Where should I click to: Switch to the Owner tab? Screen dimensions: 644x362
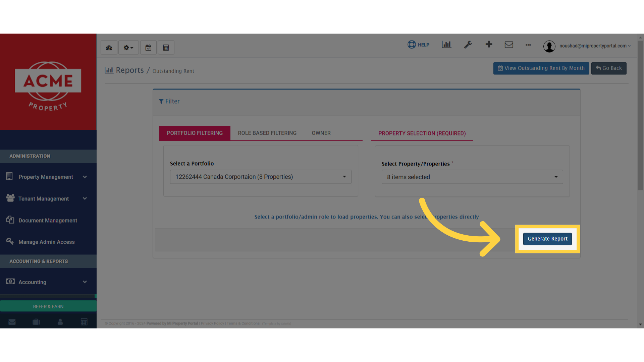[x=321, y=133]
